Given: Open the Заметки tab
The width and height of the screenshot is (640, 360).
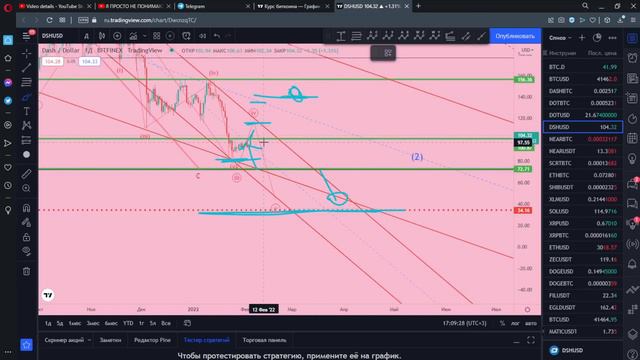Looking at the screenshot, I should [x=110, y=340].
